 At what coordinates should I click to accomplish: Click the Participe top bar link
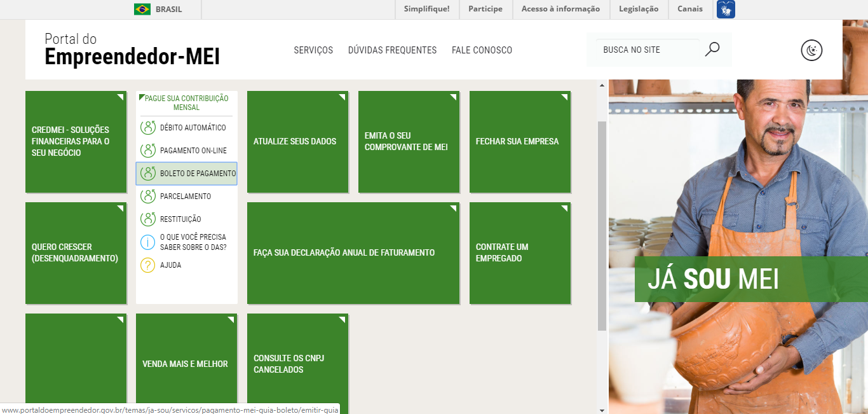tap(485, 9)
